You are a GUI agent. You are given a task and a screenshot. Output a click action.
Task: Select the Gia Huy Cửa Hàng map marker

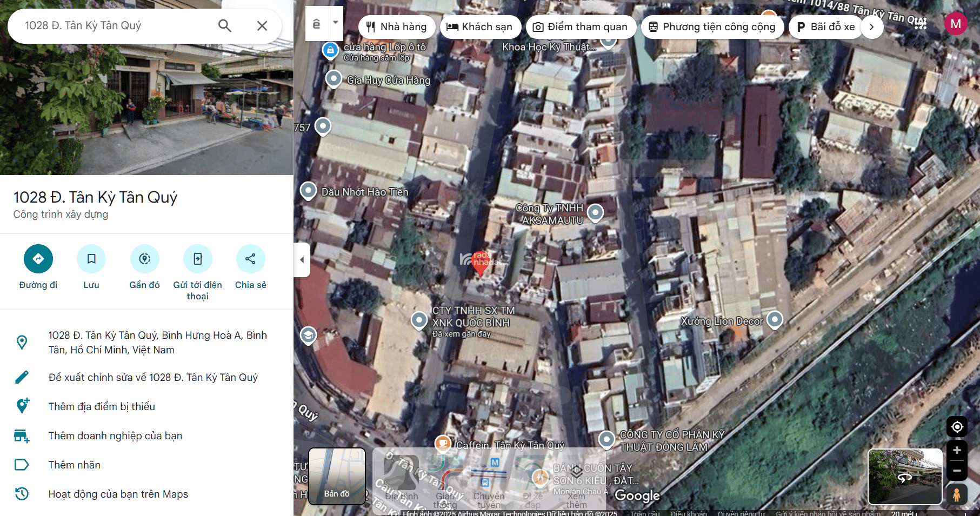[334, 79]
